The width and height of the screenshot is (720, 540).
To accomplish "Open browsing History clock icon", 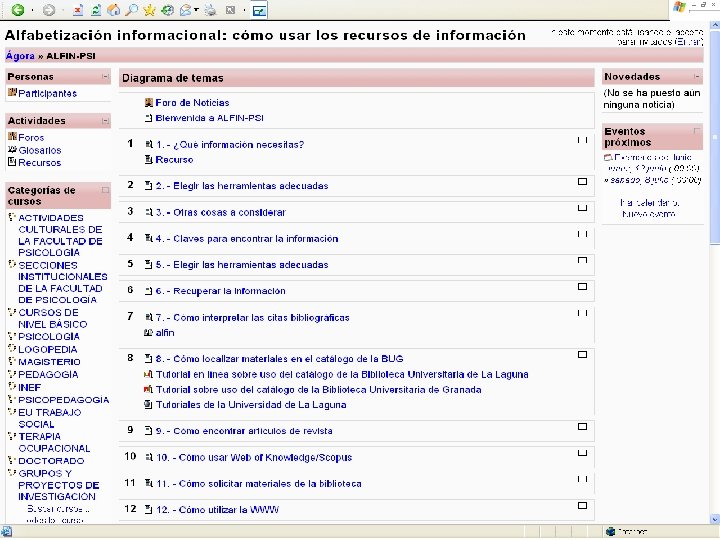I will (168, 10).
